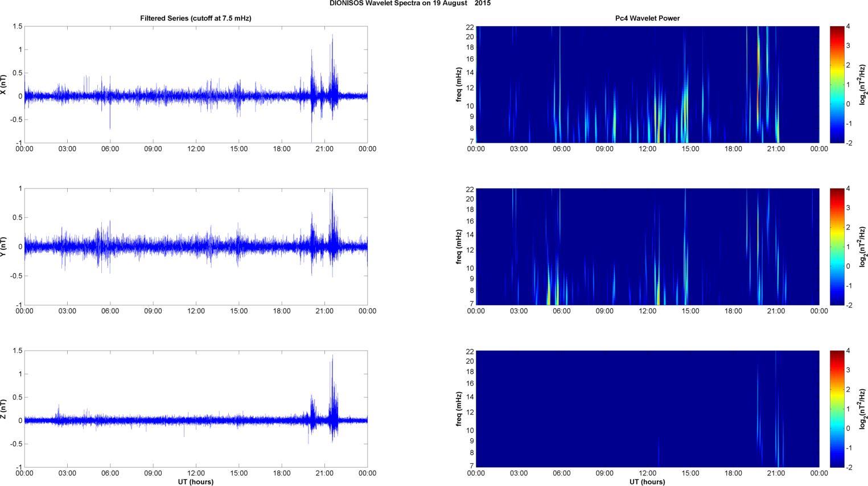Click the 1.5 tick on the X (nT) axis
Screen dimensions: 868x486
[18, 27]
